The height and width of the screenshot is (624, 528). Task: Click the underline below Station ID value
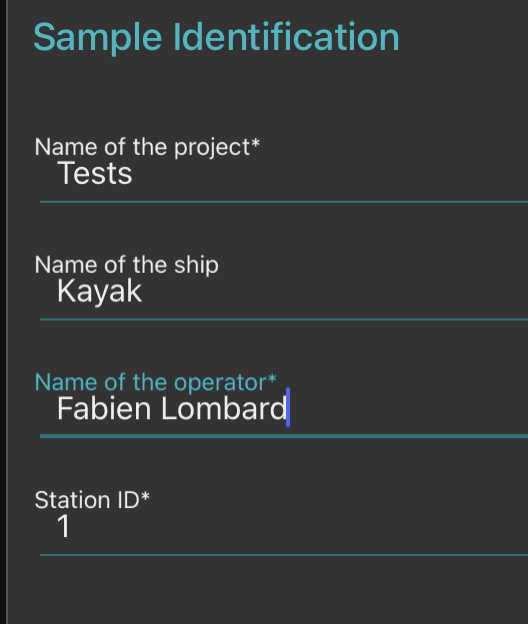[x=284, y=555]
